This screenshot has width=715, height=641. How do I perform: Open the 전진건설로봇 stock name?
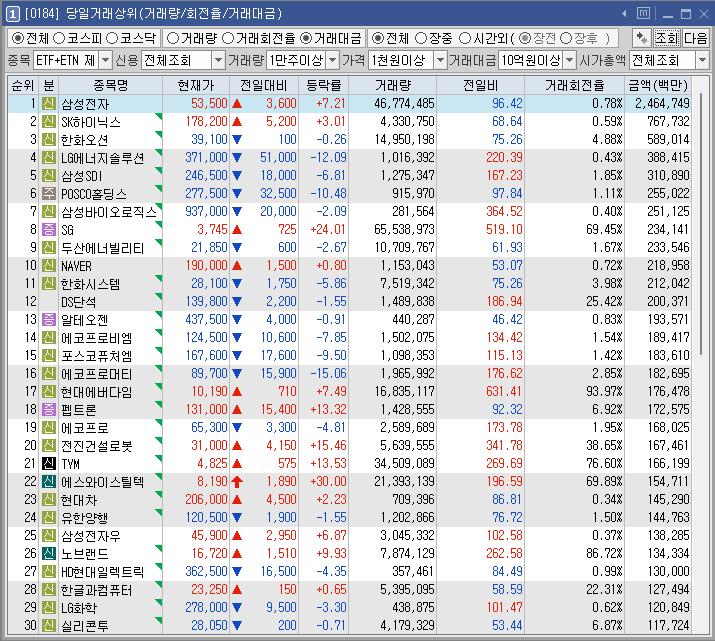click(97, 446)
